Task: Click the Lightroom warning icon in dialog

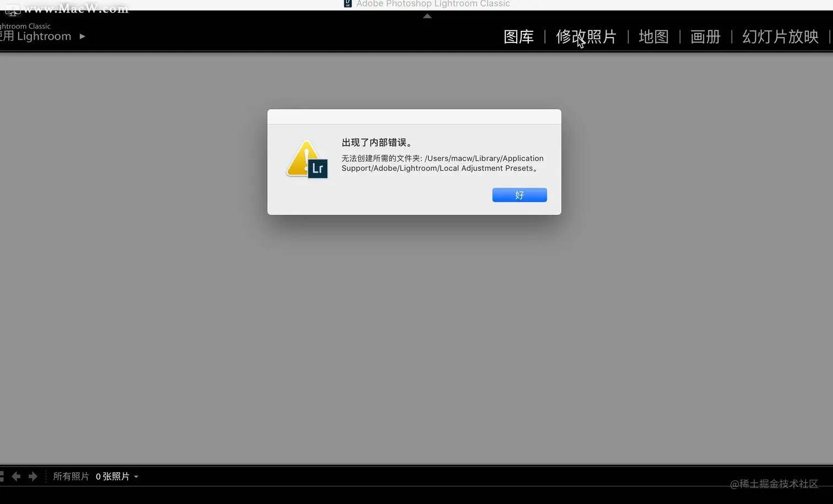Action: coord(307,160)
